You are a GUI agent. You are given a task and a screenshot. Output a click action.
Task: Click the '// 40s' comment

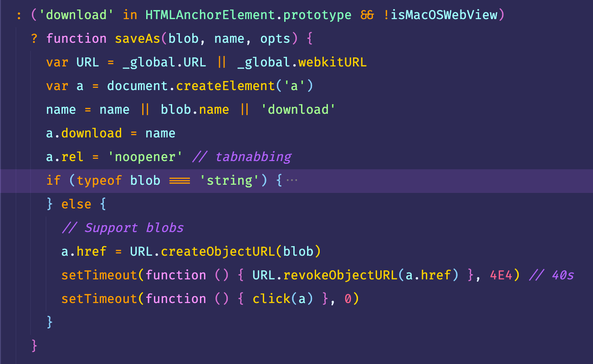click(x=551, y=275)
